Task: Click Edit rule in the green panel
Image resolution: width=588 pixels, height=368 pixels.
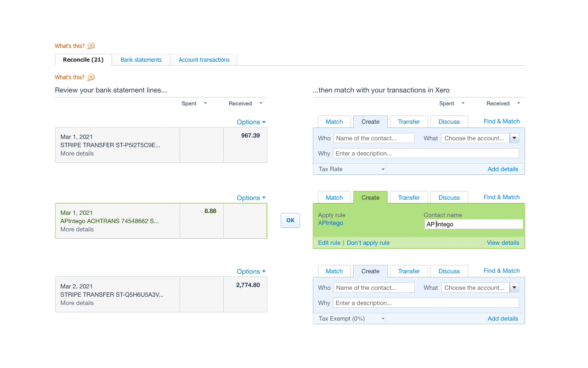Action: (329, 243)
